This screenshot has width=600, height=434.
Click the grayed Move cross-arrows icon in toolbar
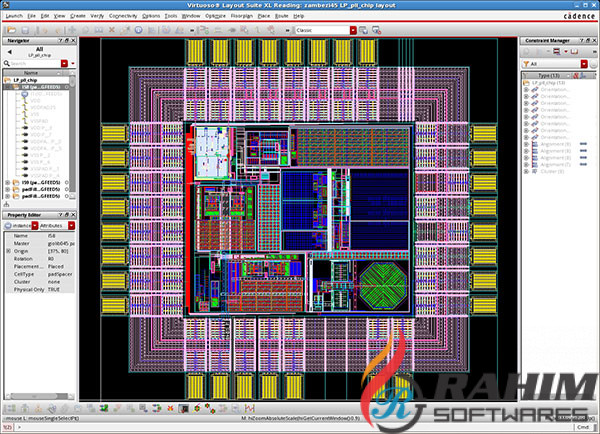coord(72,30)
